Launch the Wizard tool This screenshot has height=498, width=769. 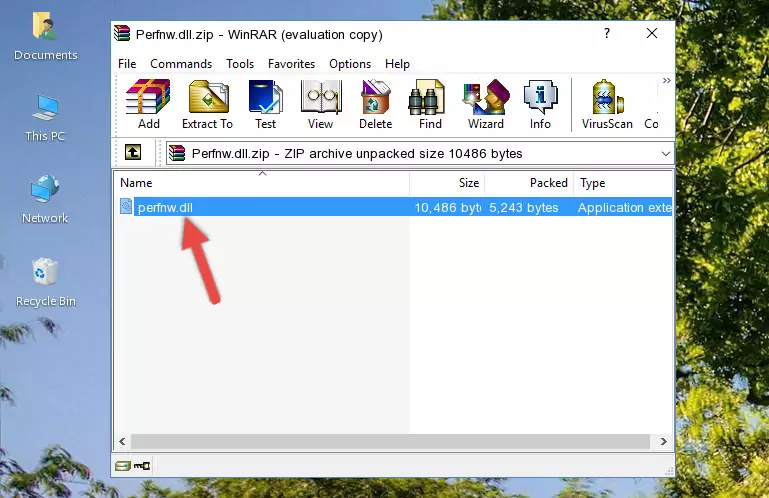pos(486,105)
